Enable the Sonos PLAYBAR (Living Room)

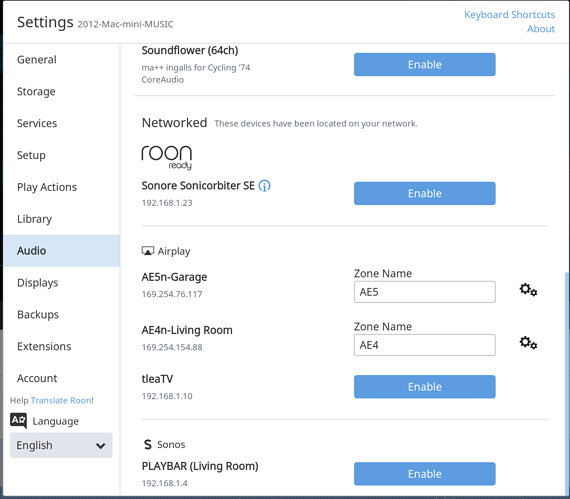pyautogui.click(x=425, y=474)
